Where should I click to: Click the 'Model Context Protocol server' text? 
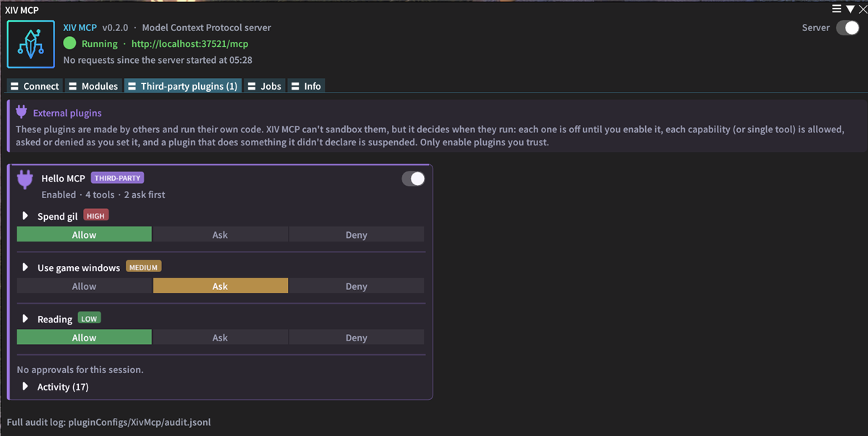click(x=207, y=27)
